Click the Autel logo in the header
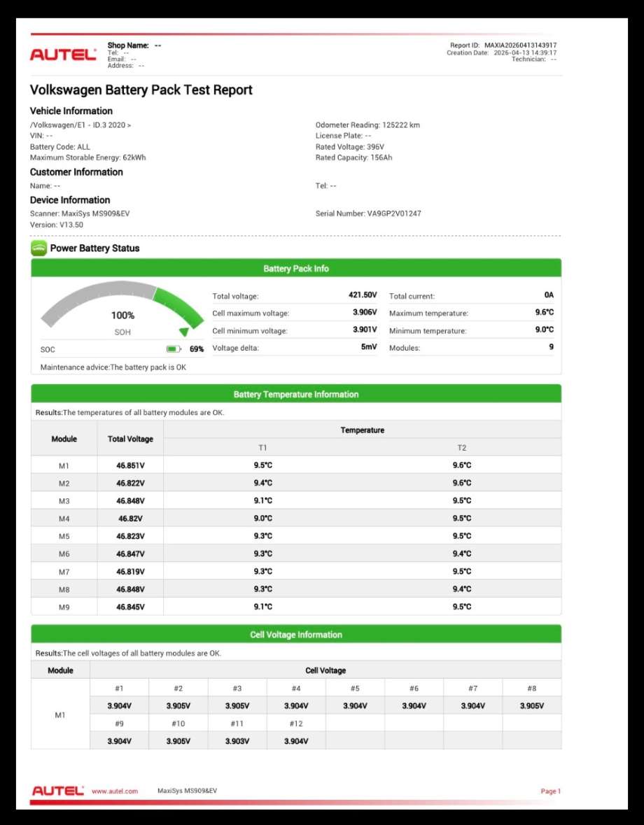 point(63,54)
